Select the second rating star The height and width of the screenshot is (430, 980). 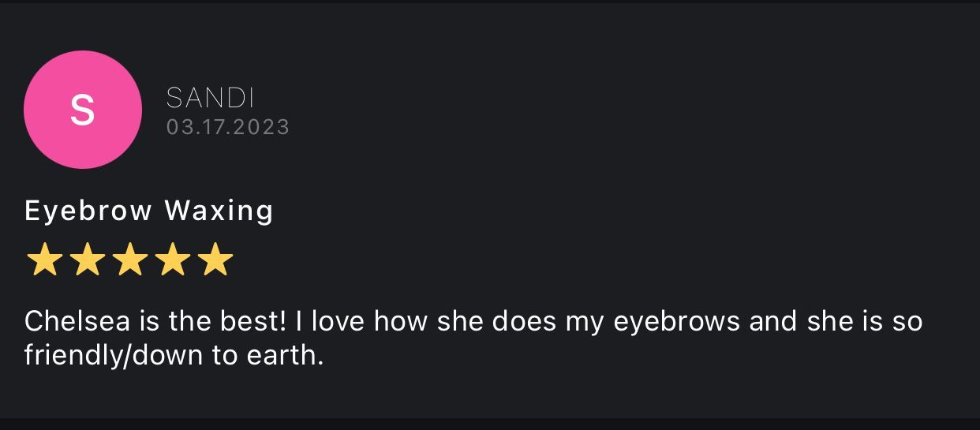click(87, 260)
